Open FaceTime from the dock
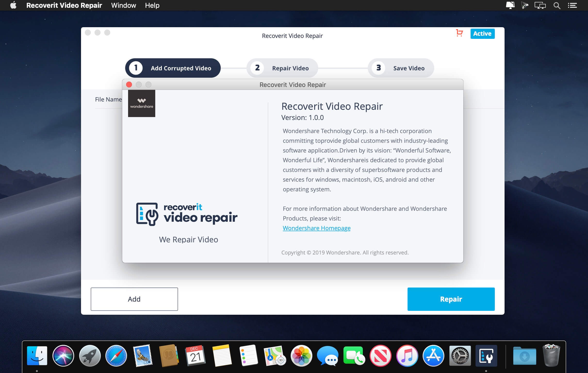This screenshot has width=588, height=373. [x=354, y=356]
